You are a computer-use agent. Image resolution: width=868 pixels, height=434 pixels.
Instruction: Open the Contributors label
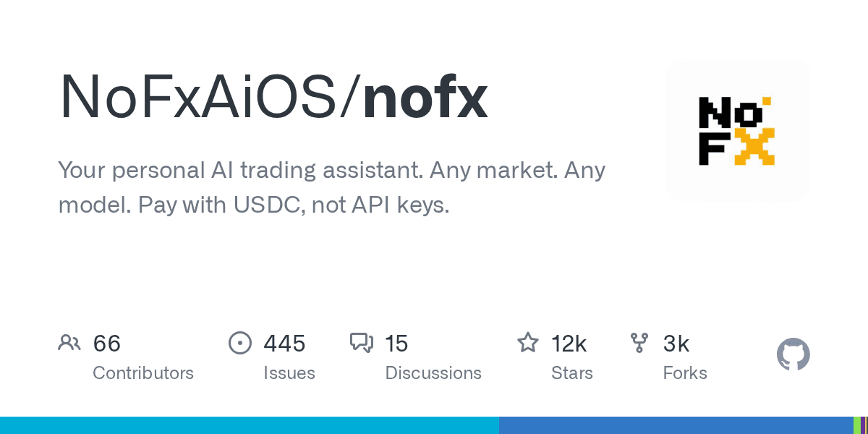[x=143, y=373]
